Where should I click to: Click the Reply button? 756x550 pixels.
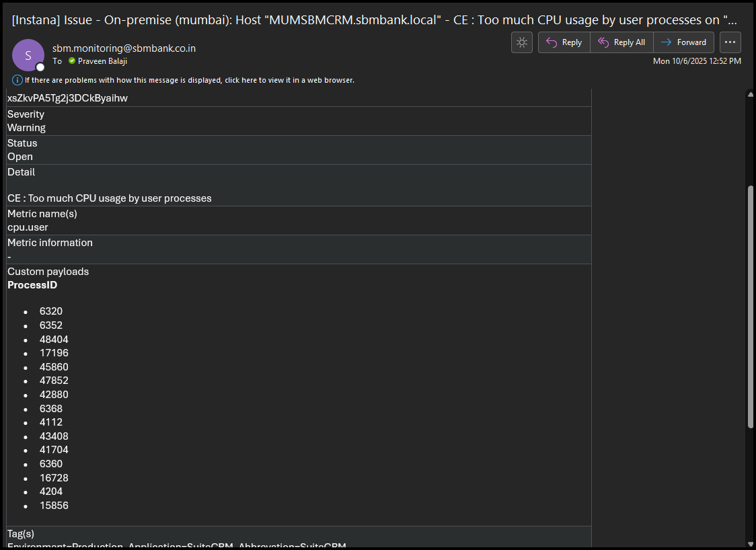pos(564,42)
